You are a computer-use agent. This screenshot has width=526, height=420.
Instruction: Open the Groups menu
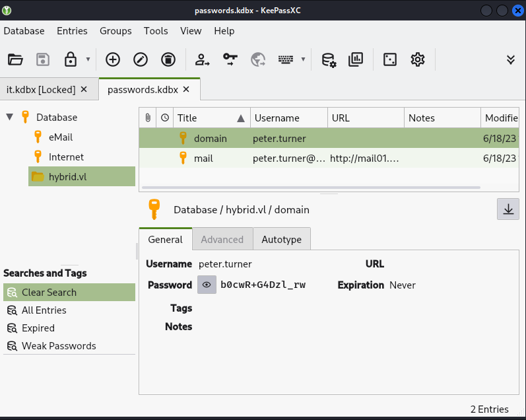point(115,31)
